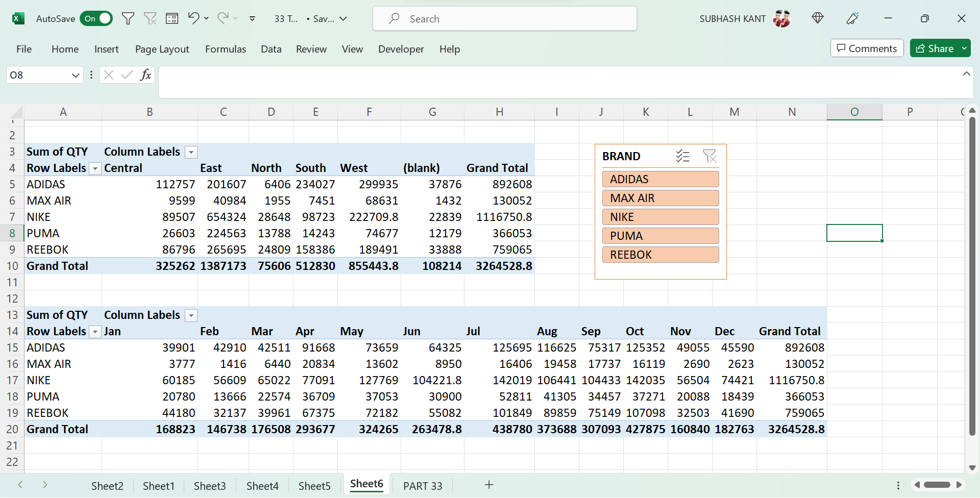Enable Multi-Select on the BRAND slicer

coord(683,156)
